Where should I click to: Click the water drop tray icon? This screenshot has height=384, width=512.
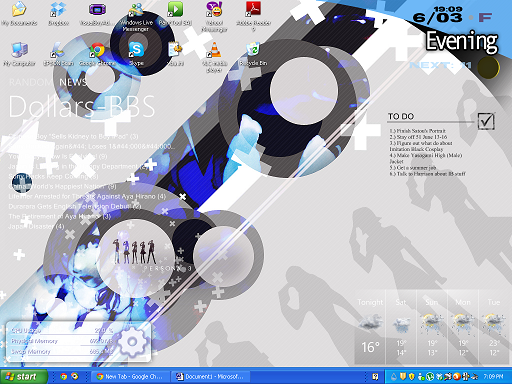tap(394, 377)
